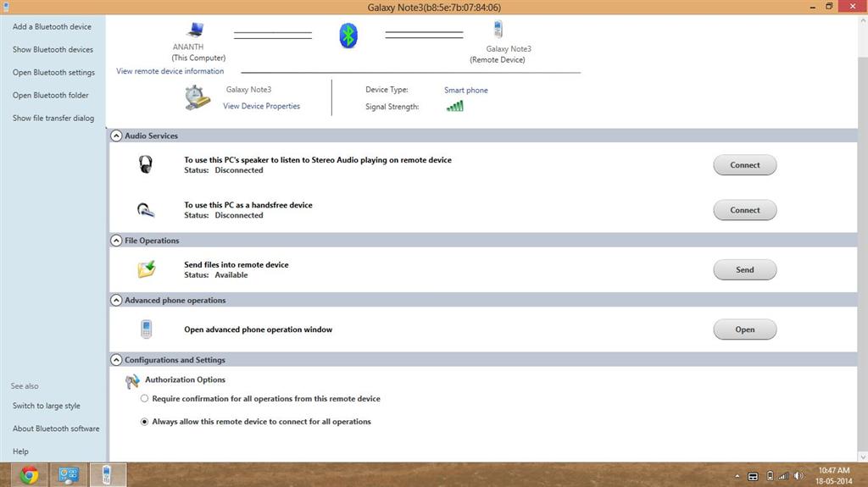Click the handsfree Status Disconnected text
This screenshot has width=868, height=487.
(x=224, y=215)
